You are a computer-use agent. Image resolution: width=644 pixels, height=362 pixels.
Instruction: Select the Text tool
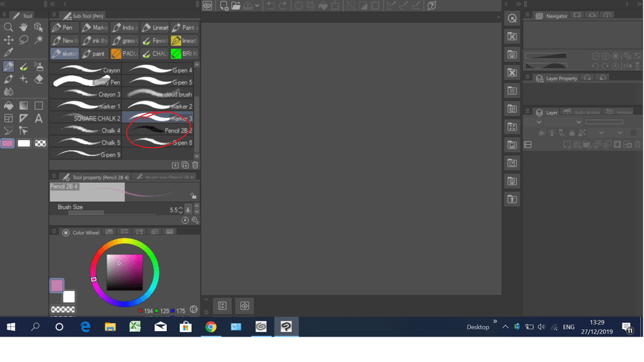[x=38, y=118]
